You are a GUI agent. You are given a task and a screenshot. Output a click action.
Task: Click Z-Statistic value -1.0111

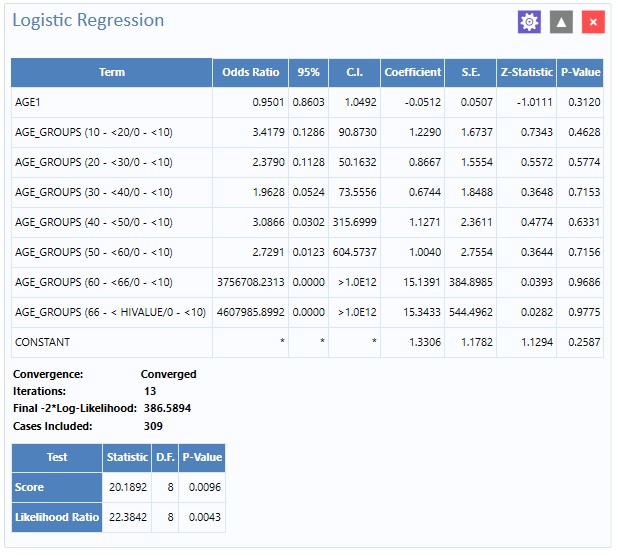534,102
